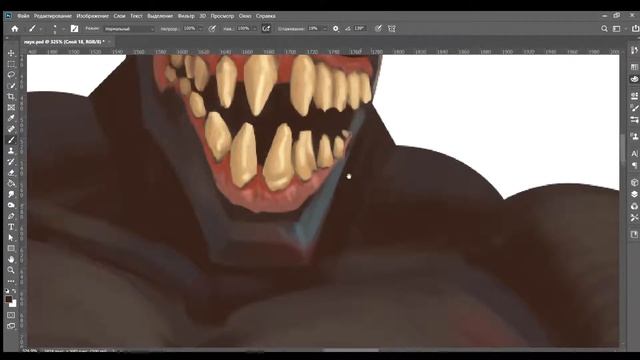The image size is (640, 360).
Task: Open the Файл menu
Action: 23,16
